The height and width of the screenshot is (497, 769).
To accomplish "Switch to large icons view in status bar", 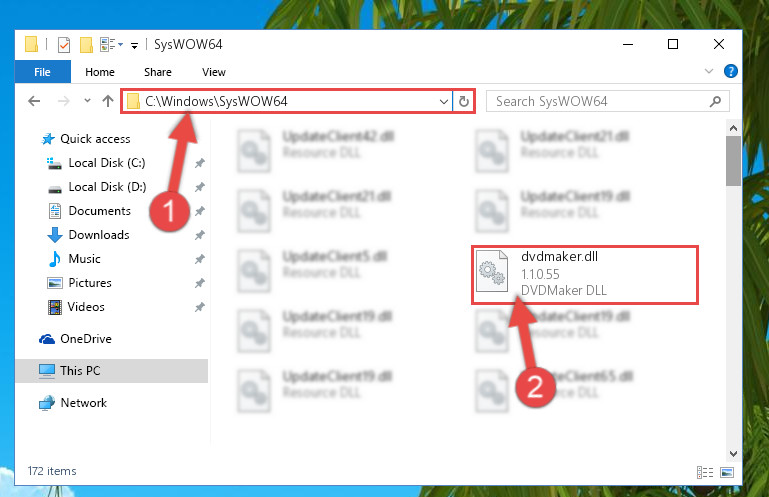I will pos(727,472).
